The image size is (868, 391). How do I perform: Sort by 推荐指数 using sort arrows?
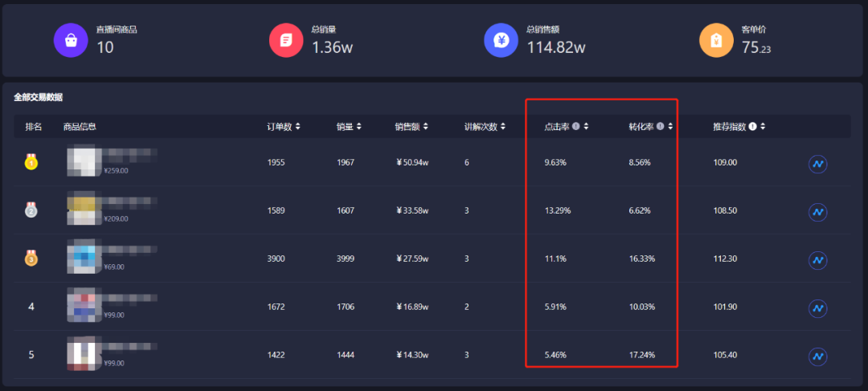pos(763,127)
